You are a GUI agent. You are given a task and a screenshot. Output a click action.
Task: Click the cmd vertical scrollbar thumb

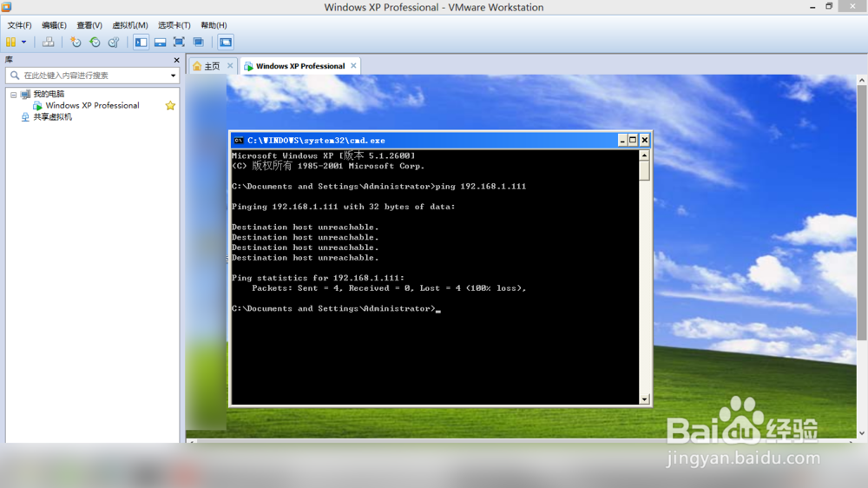[x=644, y=170]
